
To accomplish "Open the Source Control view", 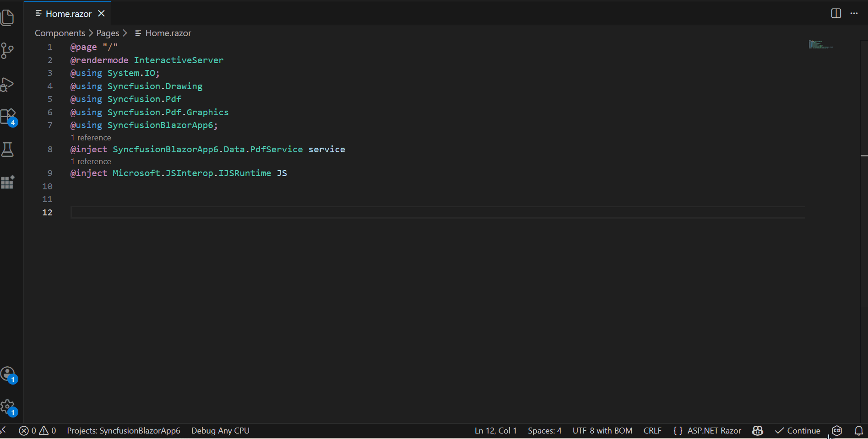I will pyautogui.click(x=8, y=50).
